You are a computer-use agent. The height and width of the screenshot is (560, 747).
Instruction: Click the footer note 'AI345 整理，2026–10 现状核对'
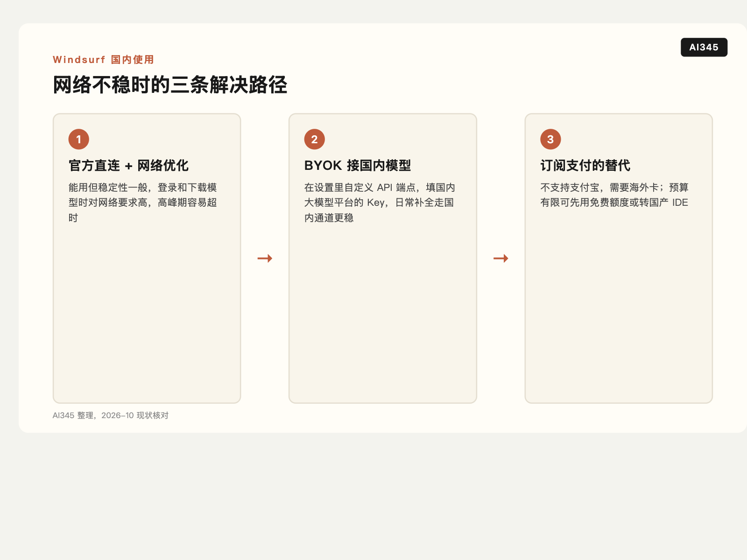tap(111, 415)
